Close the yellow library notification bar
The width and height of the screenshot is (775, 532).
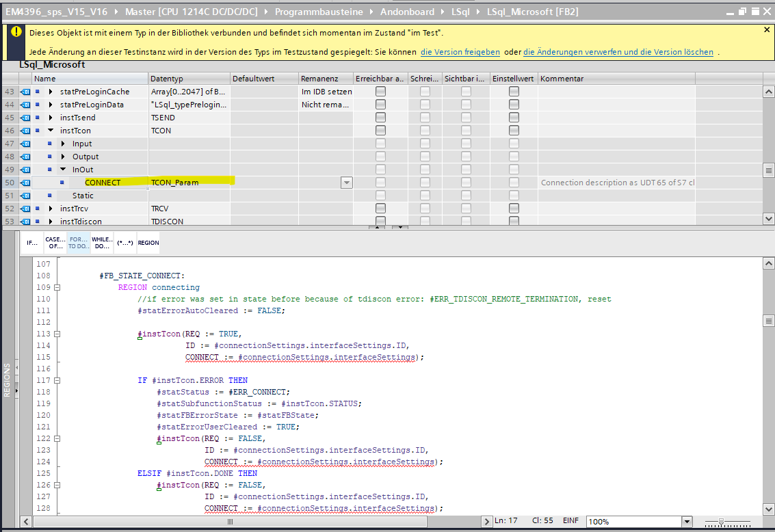tap(767, 30)
